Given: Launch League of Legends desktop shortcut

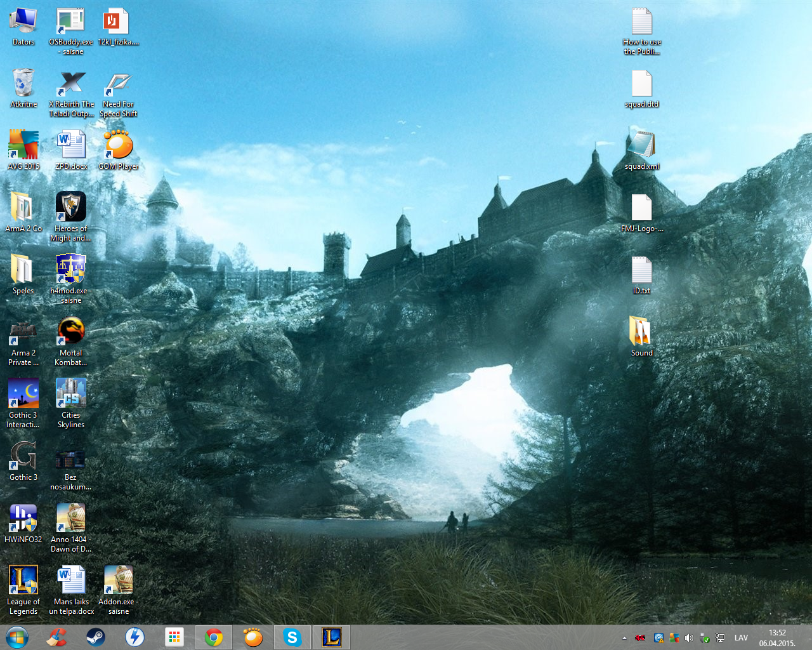Looking at the screenshot, I should click(x=23, y=591).
